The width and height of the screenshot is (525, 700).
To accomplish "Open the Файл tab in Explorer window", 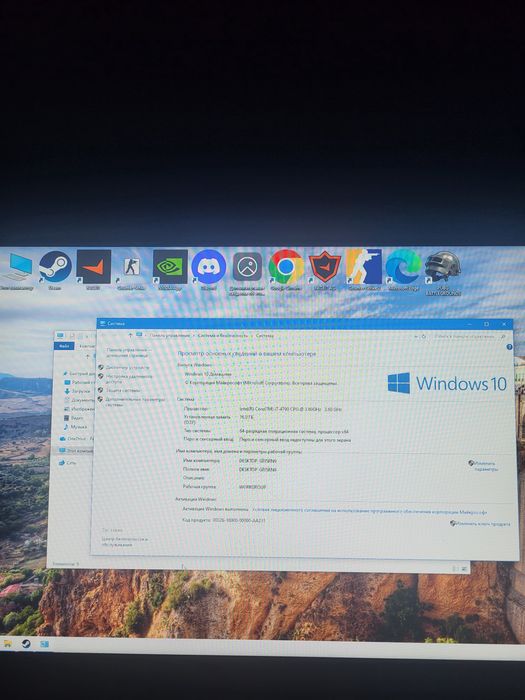I will coord(64,346).
